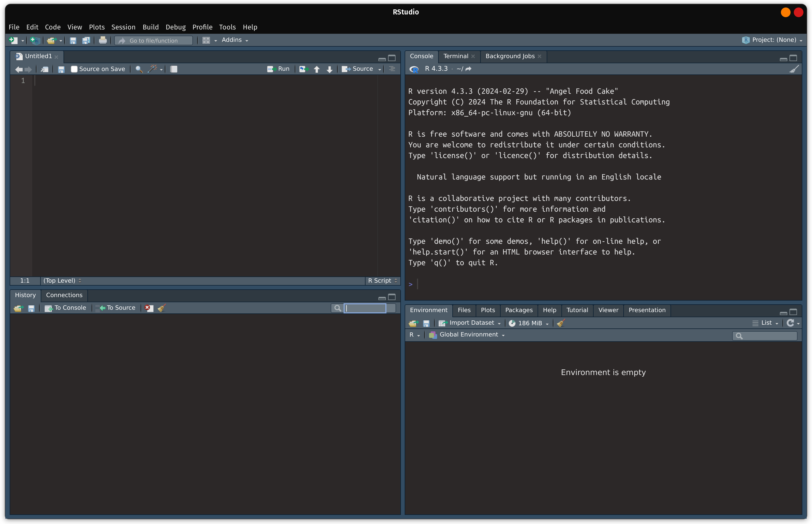
Task: Open the R Script file type dropdown
Action: click(x=382, y=281)
